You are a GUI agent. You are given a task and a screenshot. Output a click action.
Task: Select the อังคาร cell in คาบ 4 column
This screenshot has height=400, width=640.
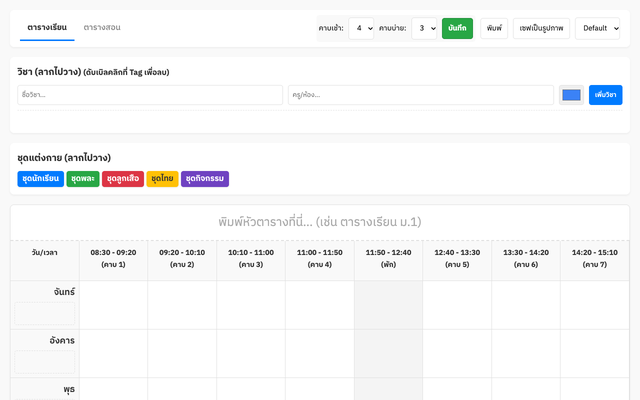[x=320, y=353]
